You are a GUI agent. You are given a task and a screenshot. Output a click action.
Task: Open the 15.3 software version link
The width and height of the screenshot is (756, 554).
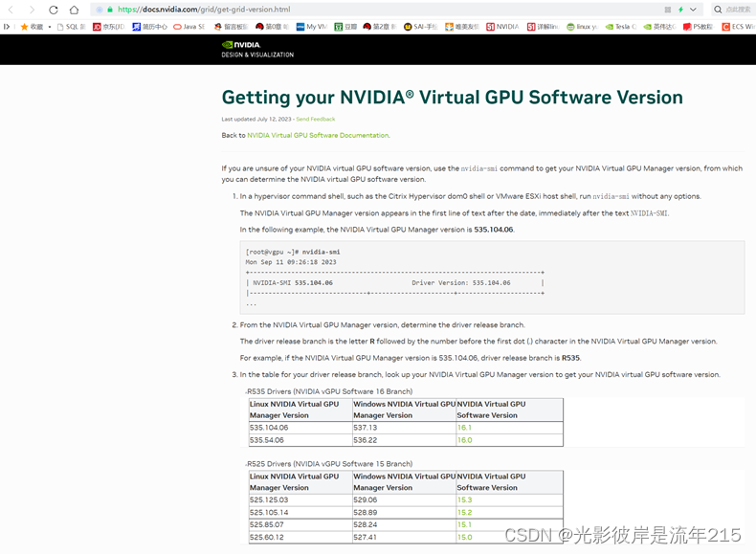pyautogui.click(x=465, y=500)
